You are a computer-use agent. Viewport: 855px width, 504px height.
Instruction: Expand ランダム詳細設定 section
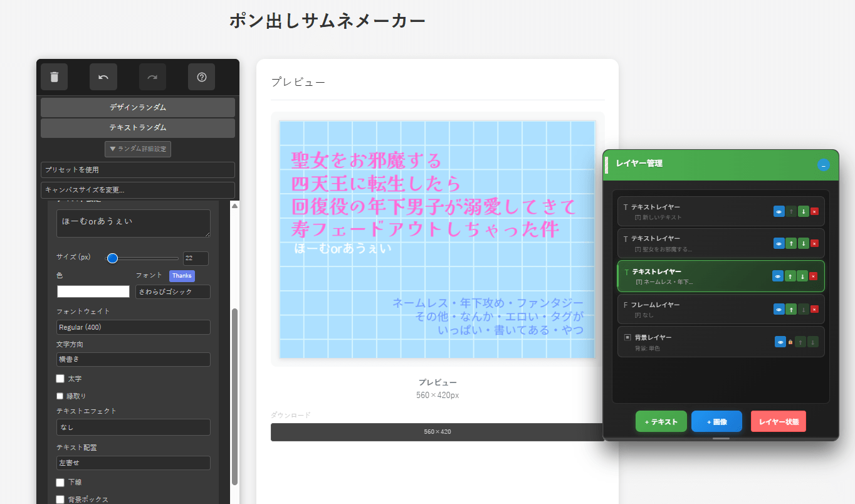[138, 149]
